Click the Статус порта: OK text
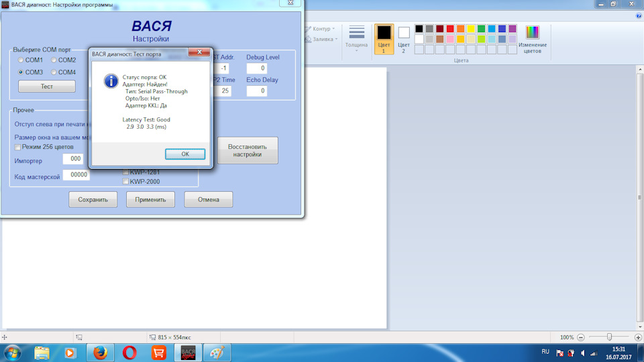 click(x=145, y=77)
